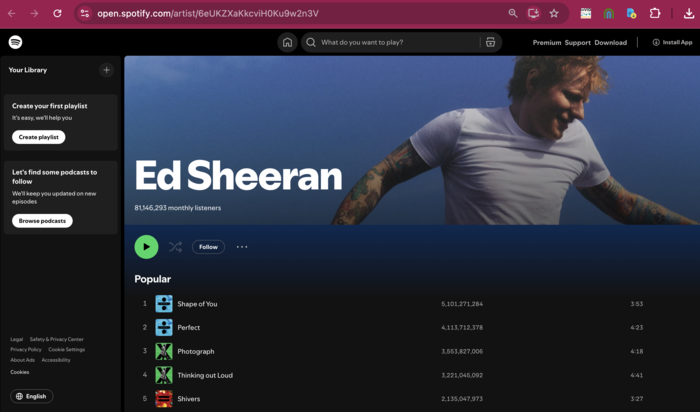This screenshot has width=700, height=412.
Task: Click the blue document extension icon
Action: tap(631, 13)
